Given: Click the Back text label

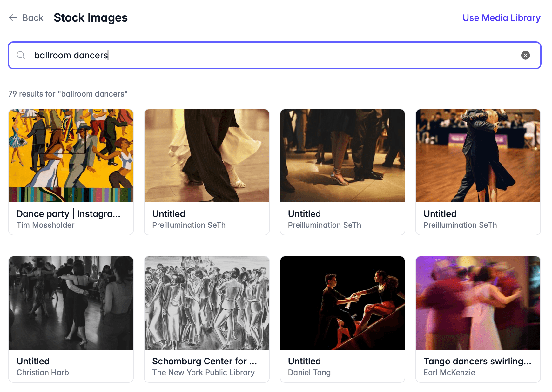Looking at the screenshot, I should [33, 18].
